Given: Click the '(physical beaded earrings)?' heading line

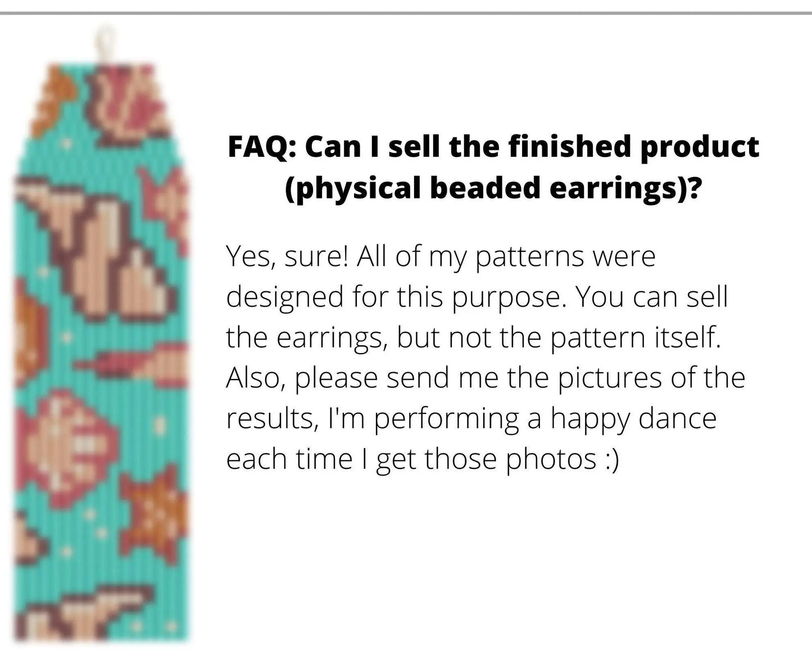Looking at the screenshot, I should (493, 188).
